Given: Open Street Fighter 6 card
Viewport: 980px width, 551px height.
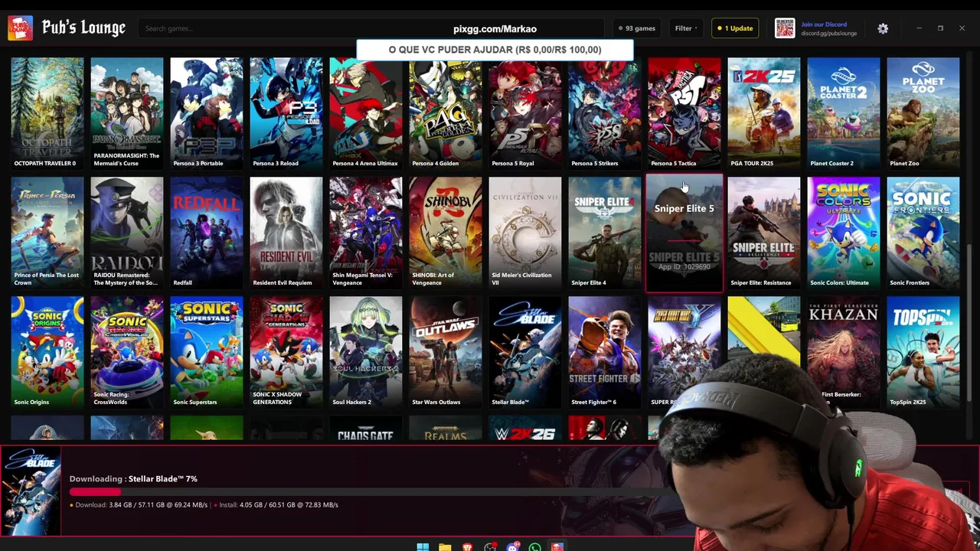Looking at the screenshot, I should point(605,352).
